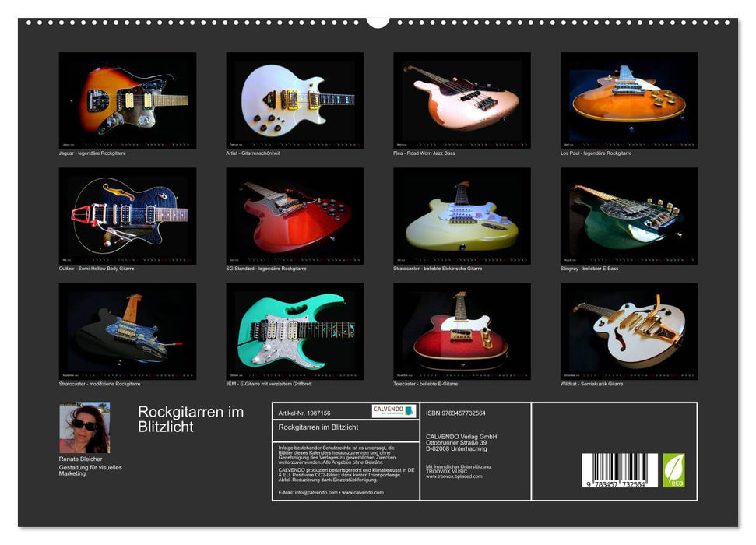Open the www.calvendo.com website link
Image resolution: width=756 pixels, height=545 pixels.
363,493
